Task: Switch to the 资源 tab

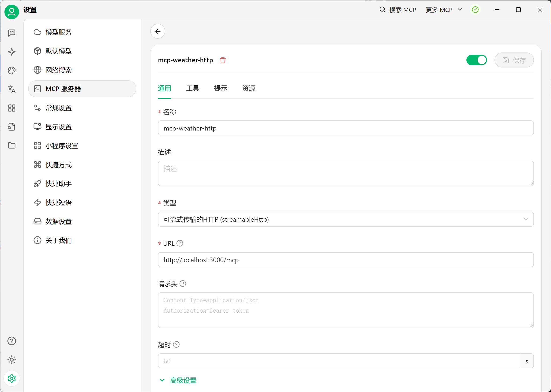Action: coord(248,88)
